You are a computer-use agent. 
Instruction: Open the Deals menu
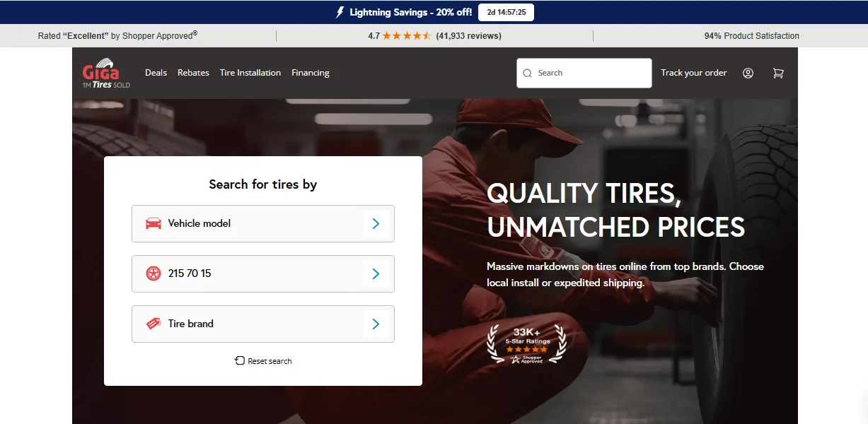[x=156, y=73]
